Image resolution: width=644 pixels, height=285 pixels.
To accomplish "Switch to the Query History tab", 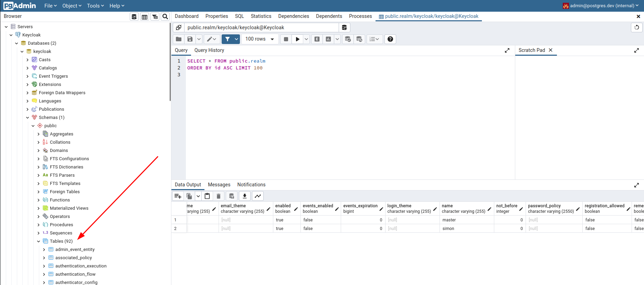I will point(209,50).
